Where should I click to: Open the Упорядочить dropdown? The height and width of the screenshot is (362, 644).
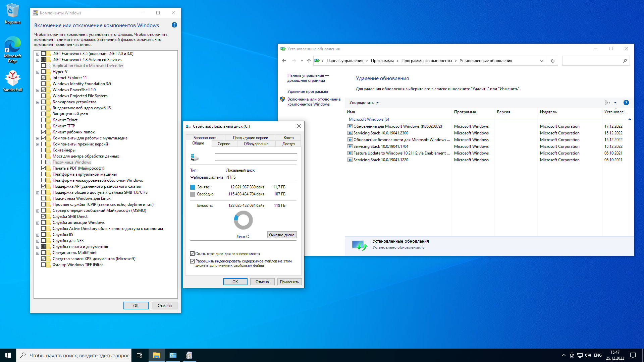tap(364, 103)
